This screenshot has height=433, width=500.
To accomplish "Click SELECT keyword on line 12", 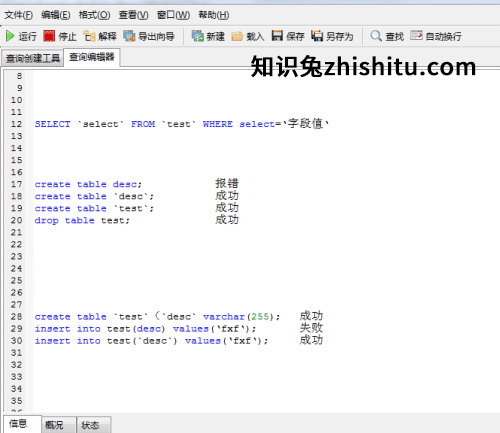I will (53, 124).
